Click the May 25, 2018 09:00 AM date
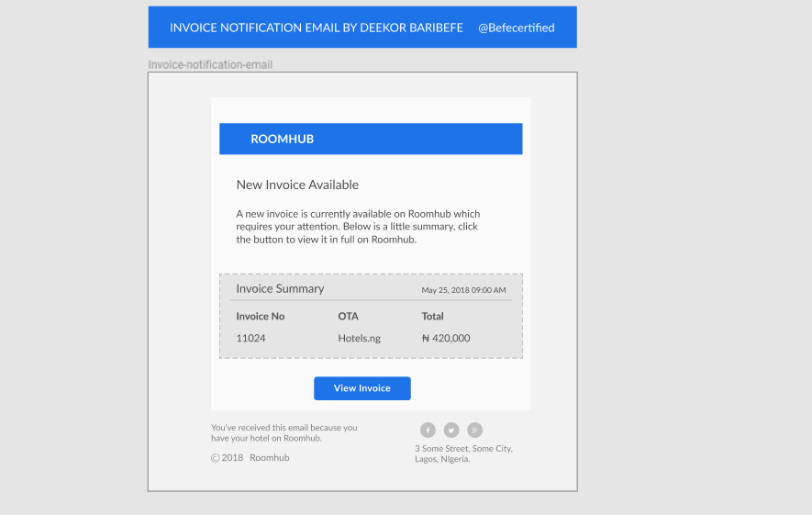The image size is (812, 515). pos(463,290)
